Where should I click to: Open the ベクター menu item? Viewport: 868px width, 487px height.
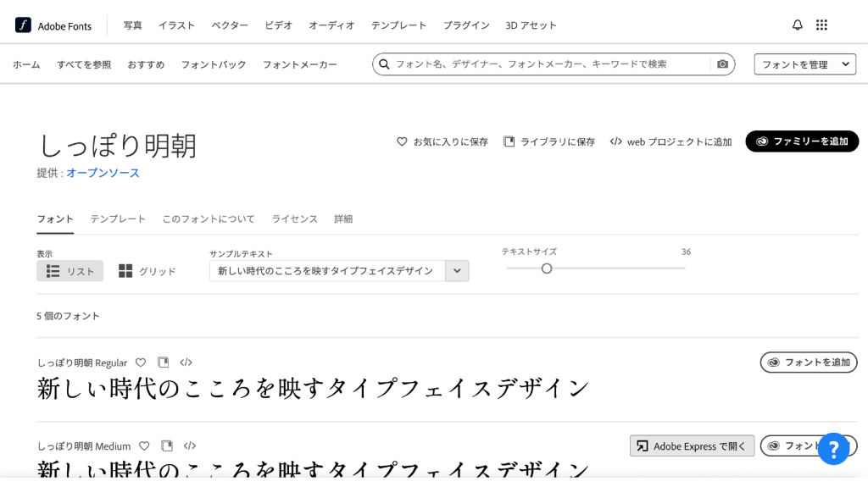[230, 25]
